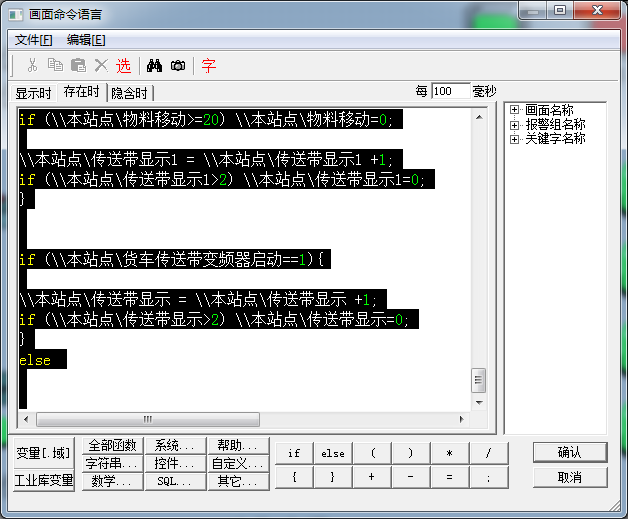Insert right brace } button
Image resolution: width=628 pixels, height=519 pixels.
[333, 477]
